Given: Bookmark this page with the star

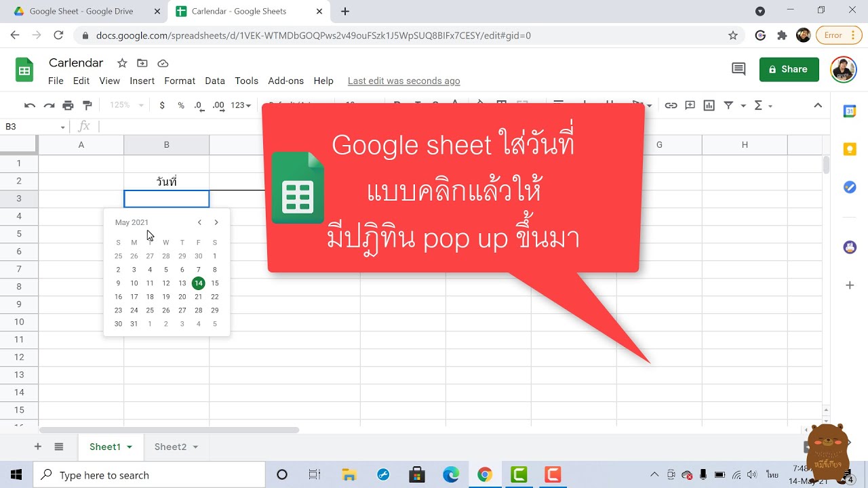Looking at the screenshot, I should click(x=732, y=35).
